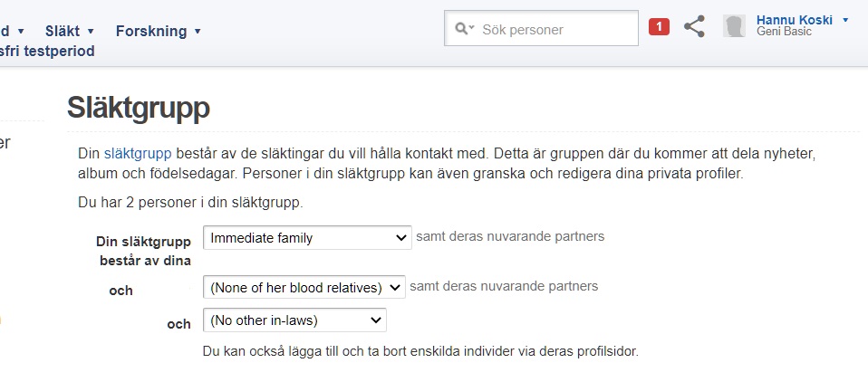
Task: Type in the Sök personer field
Action: coord(555,29)
